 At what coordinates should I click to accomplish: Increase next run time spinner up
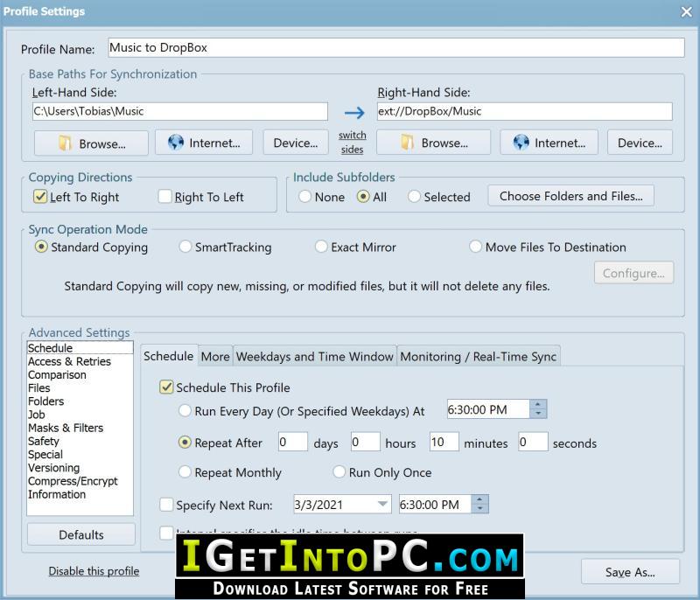(479, 499)
